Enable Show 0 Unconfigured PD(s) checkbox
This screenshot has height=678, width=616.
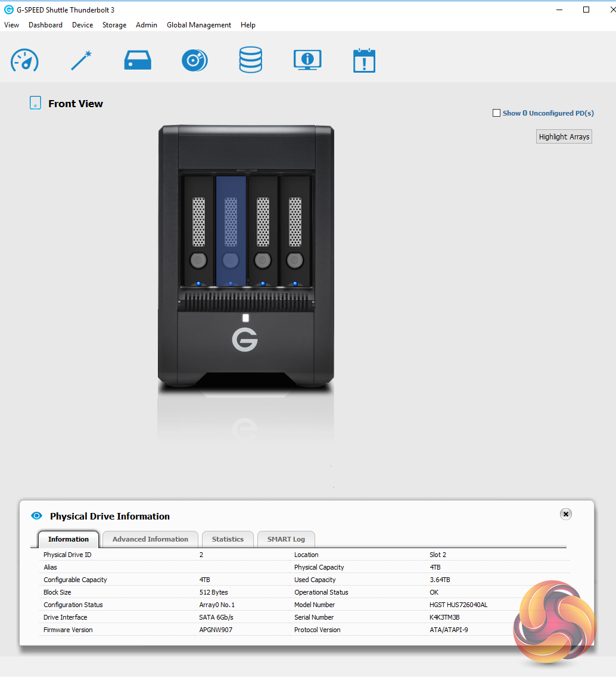pyautogui.click(x=496, y=113)
